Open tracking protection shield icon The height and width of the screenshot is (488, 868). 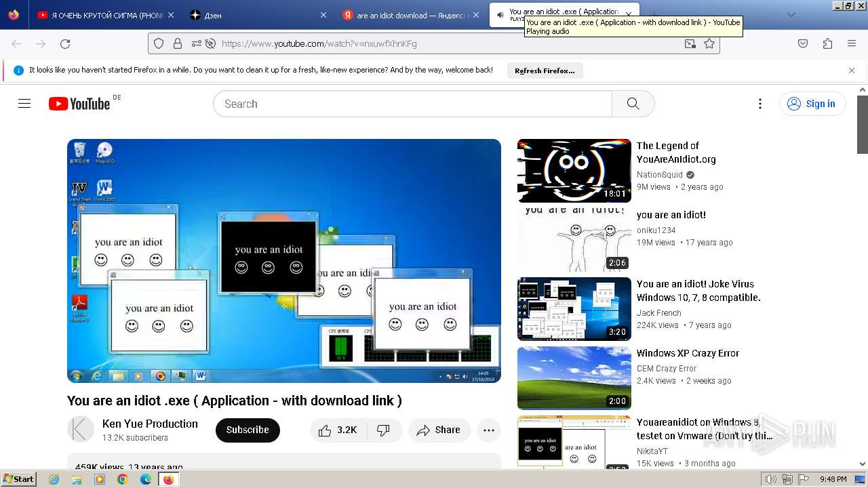[x=159, y=43]
